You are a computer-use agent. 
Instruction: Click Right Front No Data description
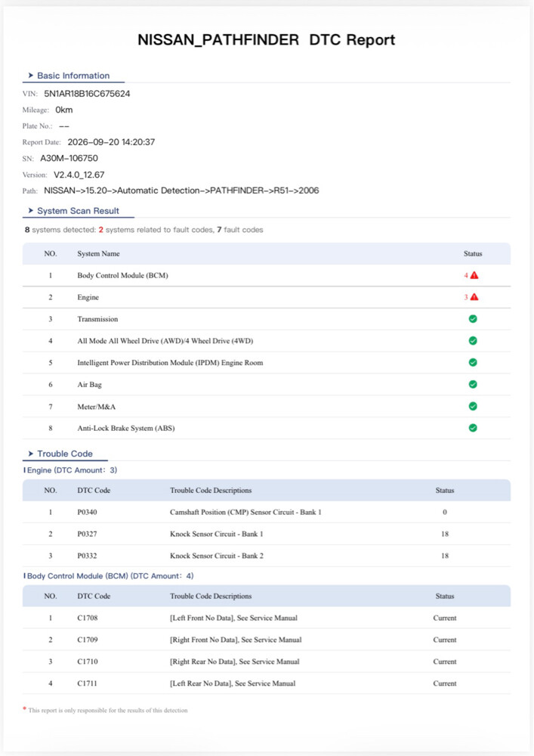(236, 640)
